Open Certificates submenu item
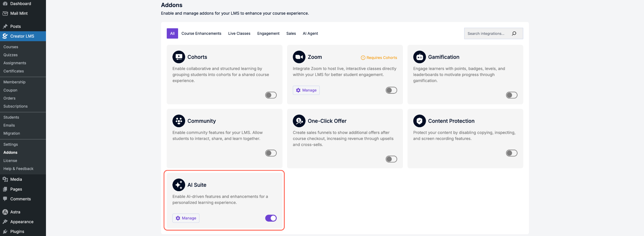The height and width of the screenshot is (236, 644). (x=14, y=71)
